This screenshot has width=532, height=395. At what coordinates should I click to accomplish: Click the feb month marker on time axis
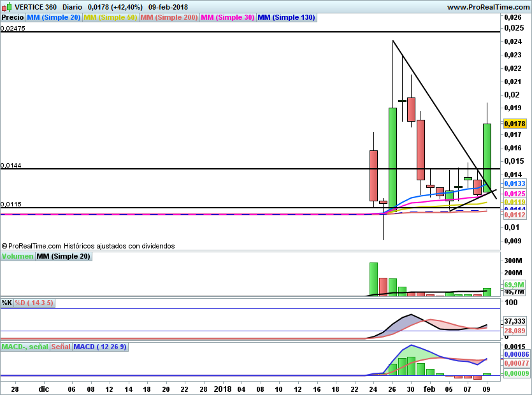tap(429, 389)
